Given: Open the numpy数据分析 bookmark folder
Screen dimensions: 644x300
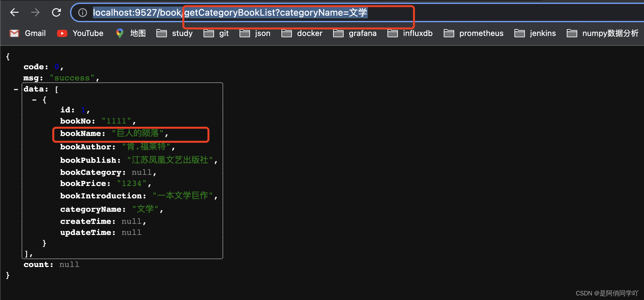Looking at the screenshot, I should [602, 33].
